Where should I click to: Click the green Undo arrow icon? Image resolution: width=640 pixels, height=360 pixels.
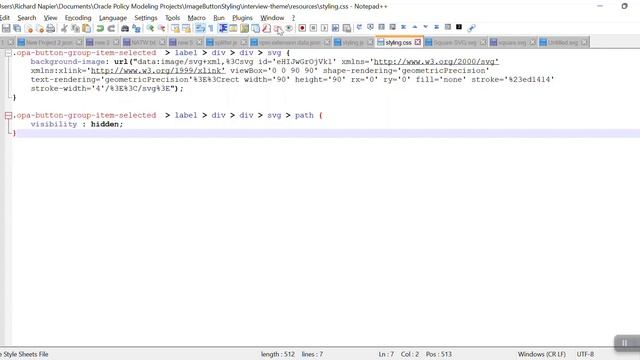tap(100, 28)
